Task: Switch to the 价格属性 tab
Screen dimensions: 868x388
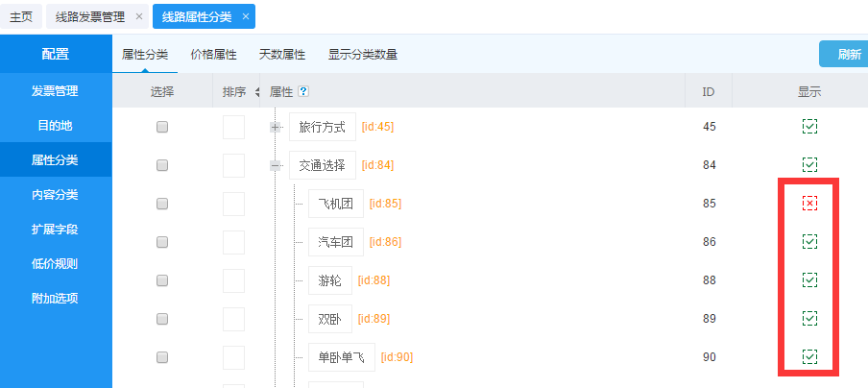Action: [213, 55]
